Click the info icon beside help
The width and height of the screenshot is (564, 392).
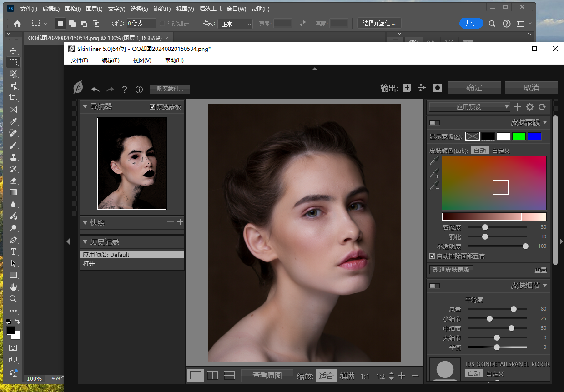pyautogui.click(x=140, y=90)
